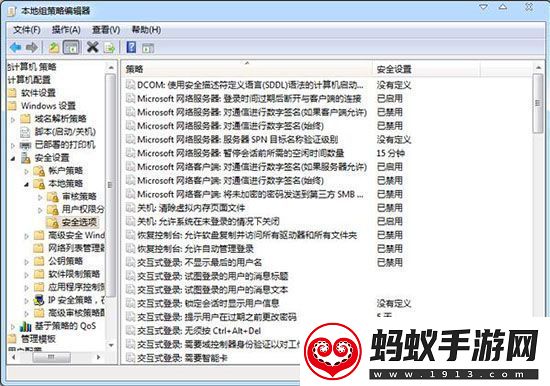Open the 查看(V) menu
550x386 pixels.
[106, 30]
